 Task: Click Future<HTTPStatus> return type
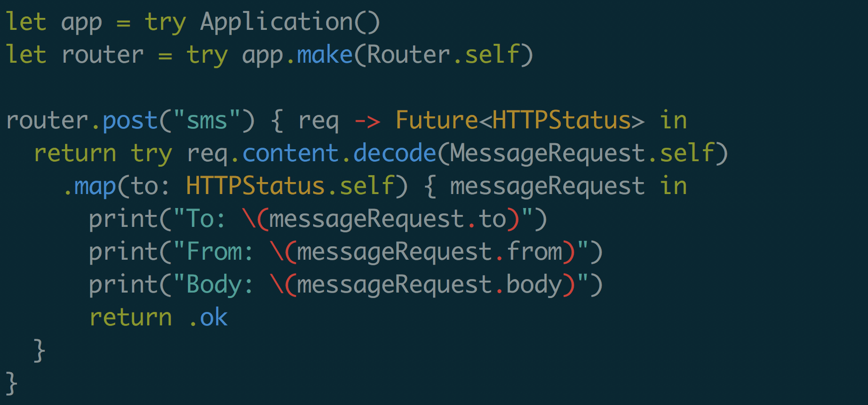pos(520,120)
